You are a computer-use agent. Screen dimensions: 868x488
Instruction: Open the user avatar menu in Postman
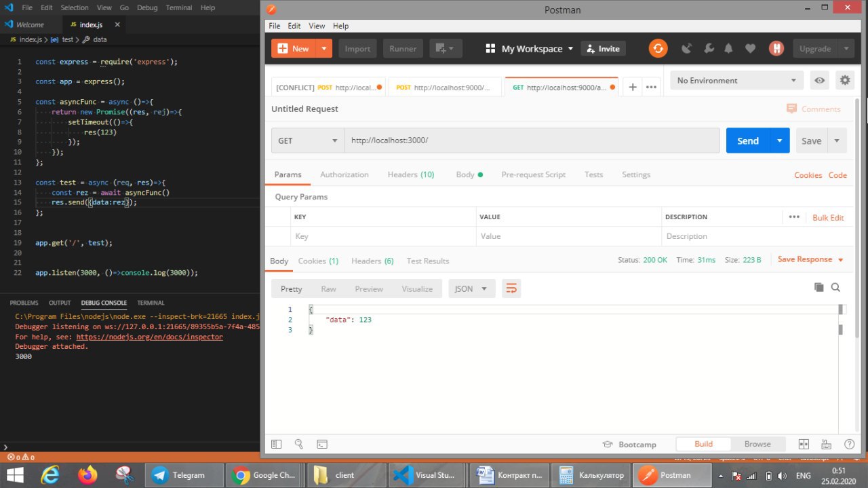[x=776, y=48]
